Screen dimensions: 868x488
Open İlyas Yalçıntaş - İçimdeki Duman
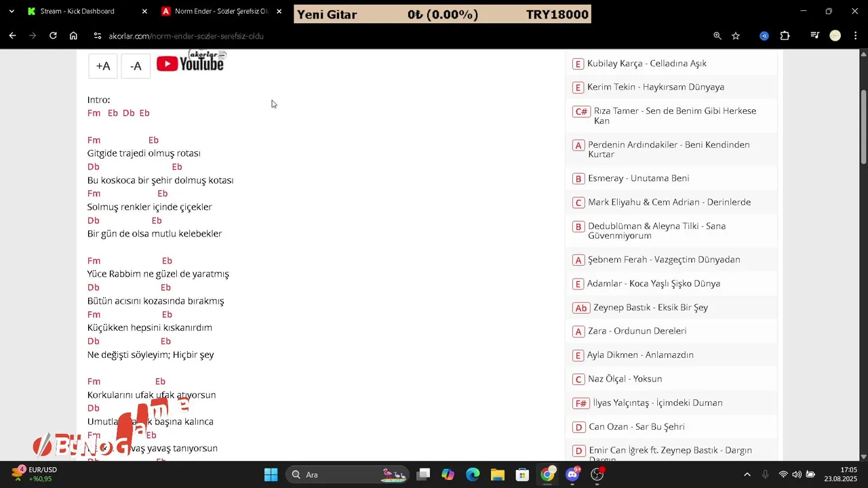click(658, 403)
